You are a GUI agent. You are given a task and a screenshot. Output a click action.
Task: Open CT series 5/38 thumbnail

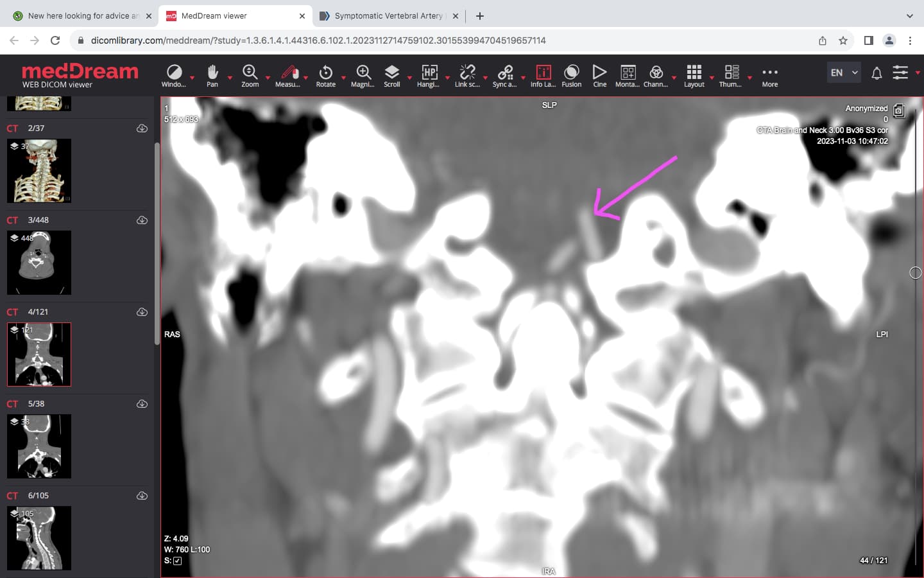pos(39,446)
